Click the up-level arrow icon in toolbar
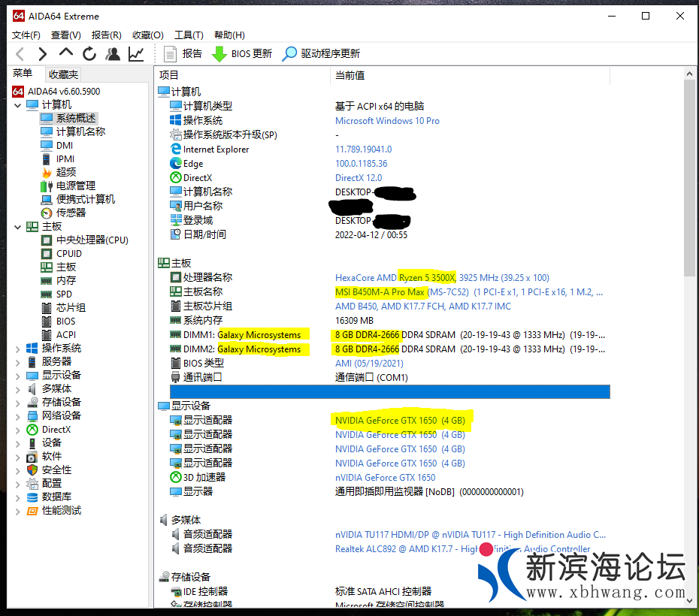Viewport: 699px width, 616px height. point(66,53)
